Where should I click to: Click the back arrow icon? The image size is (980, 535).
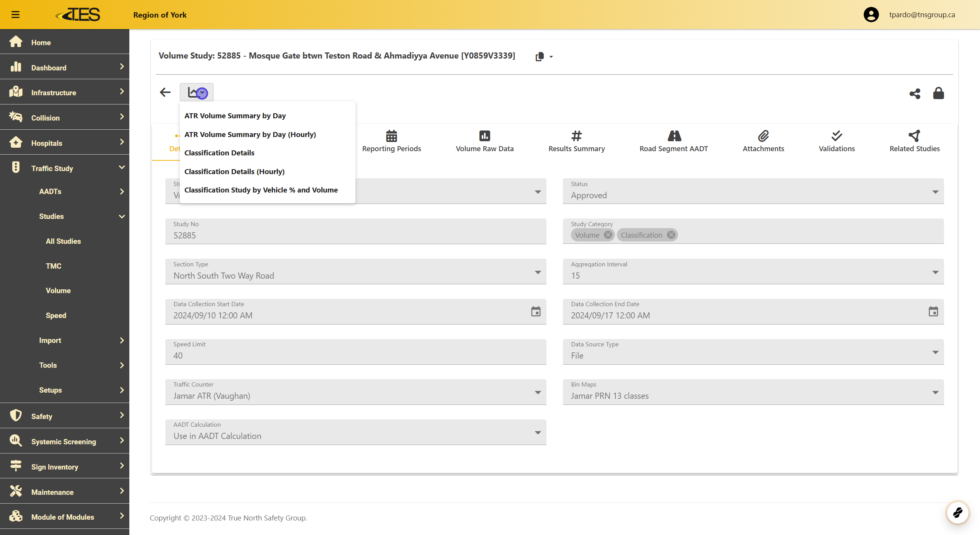[165, 93]
